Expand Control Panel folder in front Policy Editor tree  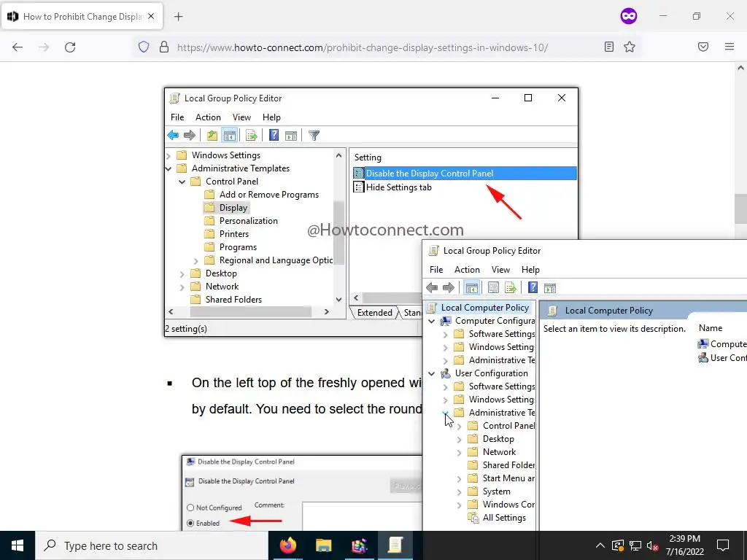[460, 426]
